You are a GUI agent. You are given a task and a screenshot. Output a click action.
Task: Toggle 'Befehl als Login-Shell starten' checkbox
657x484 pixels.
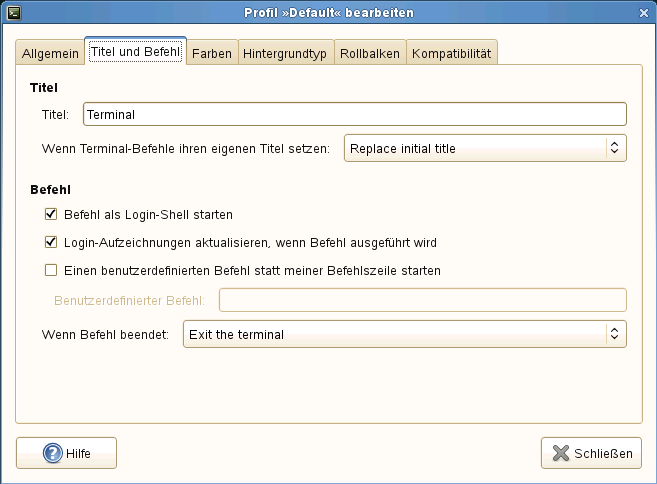tap(51, 214)
